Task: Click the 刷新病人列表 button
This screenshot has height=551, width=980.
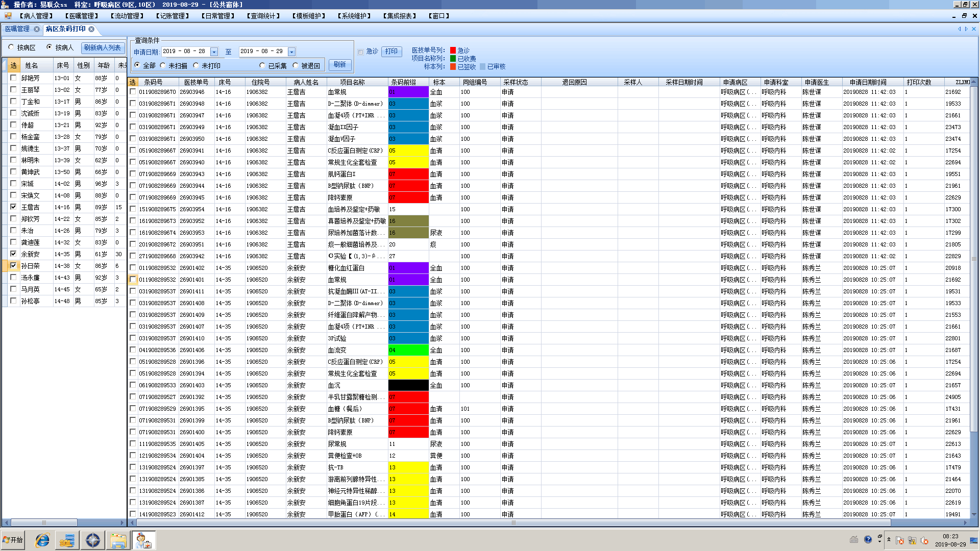Action: (x=103, y=47)
